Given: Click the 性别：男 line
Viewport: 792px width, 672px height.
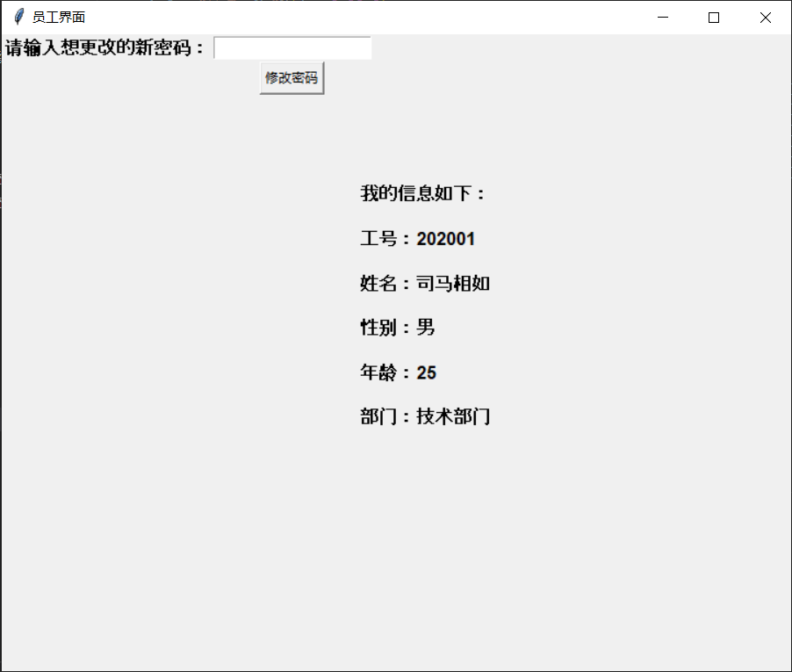Looking at the screenshot, I should (398, 328).
